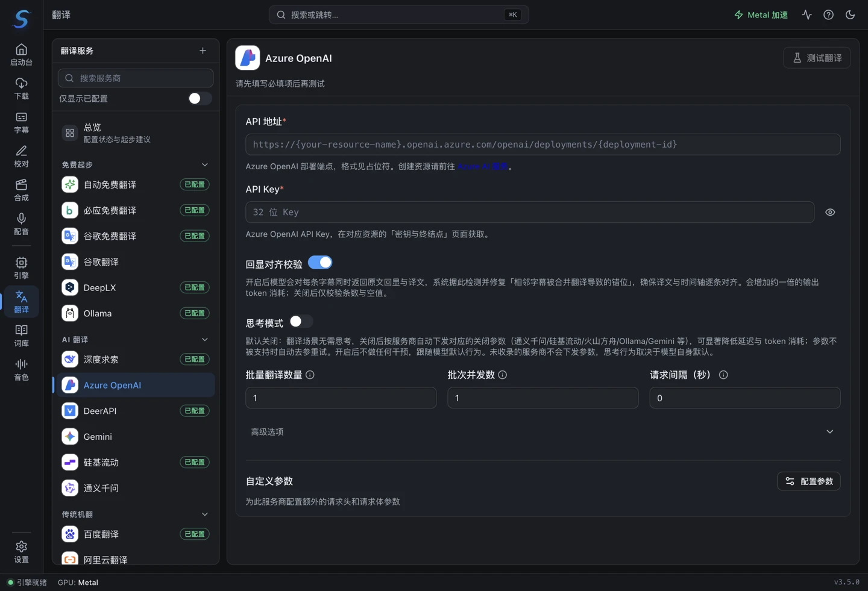
Task: Open the 校对 proofreading section
Action: [x=21, y=156]
